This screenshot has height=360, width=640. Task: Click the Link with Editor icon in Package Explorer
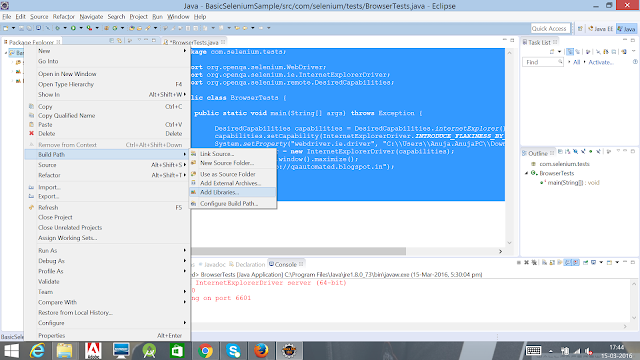coord(119,40)
